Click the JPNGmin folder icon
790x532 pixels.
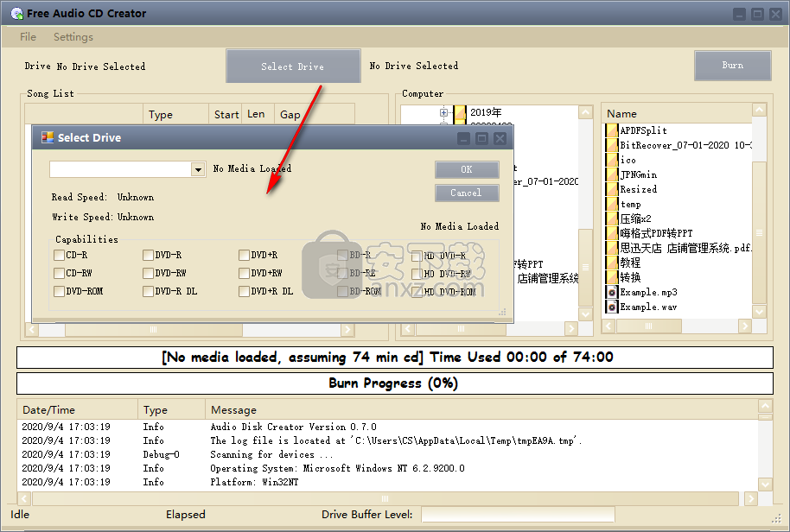pyautogui.click(x=612, y=174)
